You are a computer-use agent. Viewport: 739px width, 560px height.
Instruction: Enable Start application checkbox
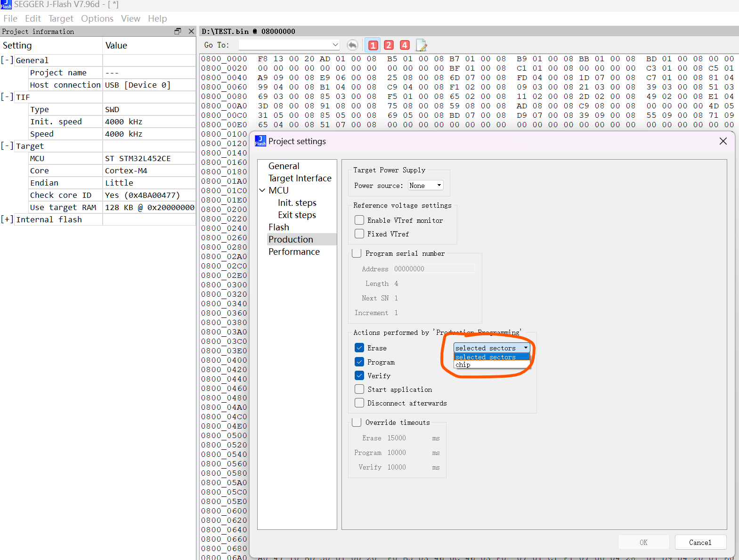359,389
